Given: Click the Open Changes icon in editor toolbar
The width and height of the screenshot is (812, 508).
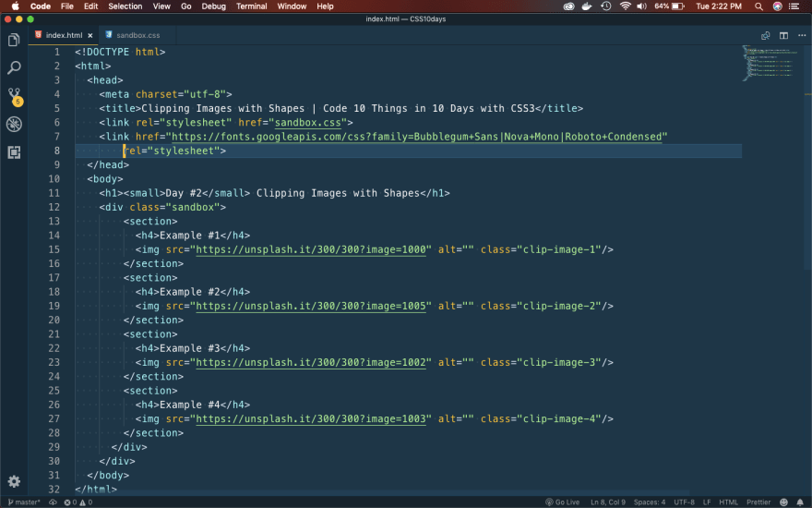Looking at the screenshot, I should [765, 36].
